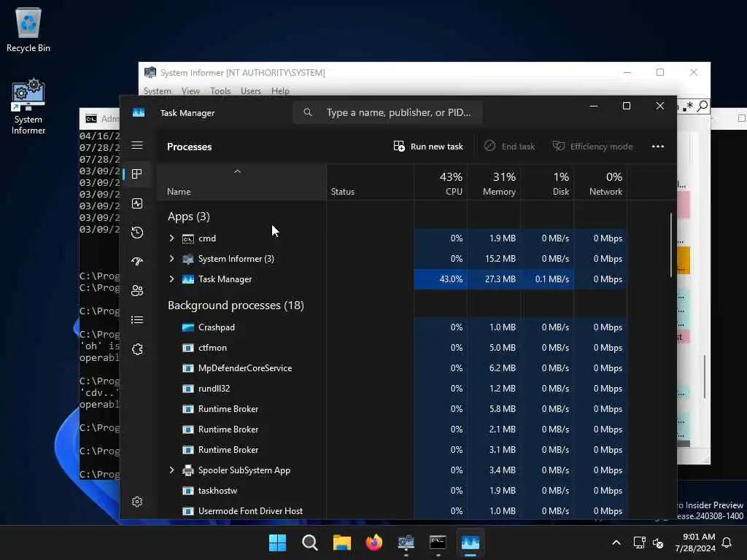The width and height of the screenshot is (747, 560).
Task: Click the three-dots more options button
Action: (x=657, y=147)
